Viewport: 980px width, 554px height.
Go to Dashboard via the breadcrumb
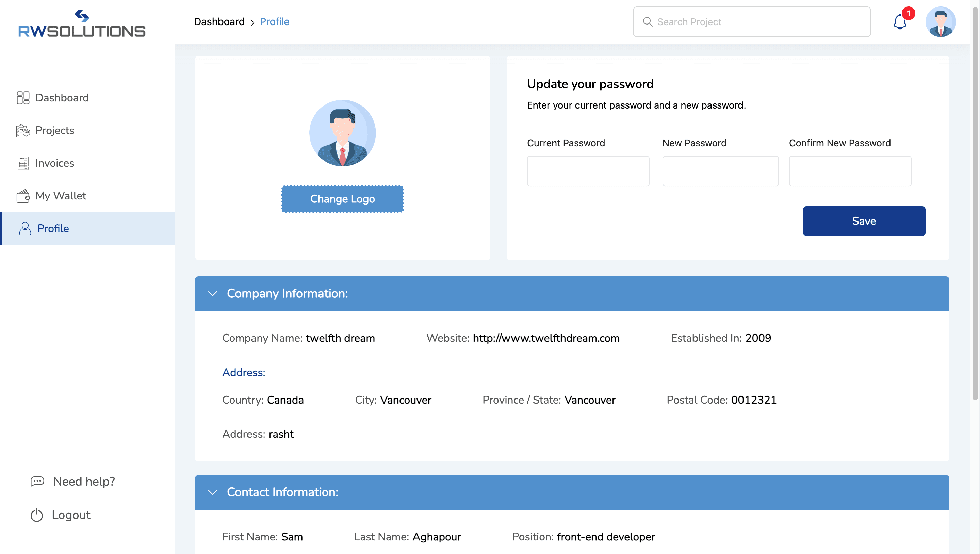[x=219, y=22]
